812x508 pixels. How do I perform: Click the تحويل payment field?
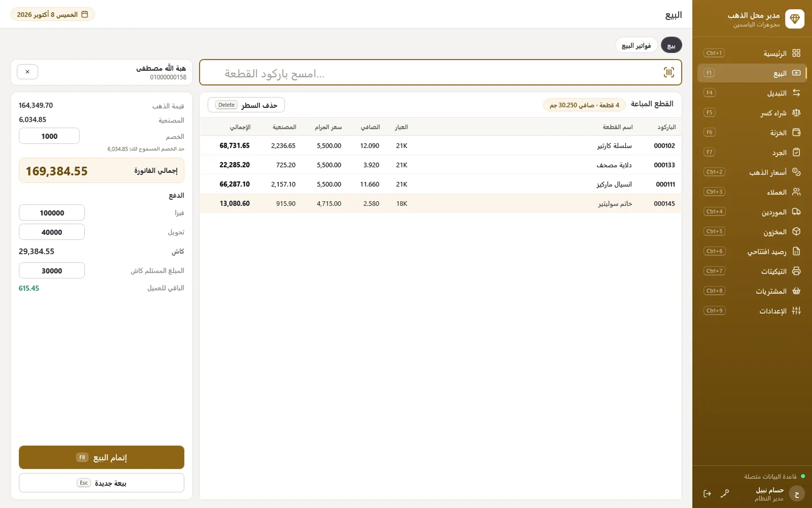[x=52, y=232]
